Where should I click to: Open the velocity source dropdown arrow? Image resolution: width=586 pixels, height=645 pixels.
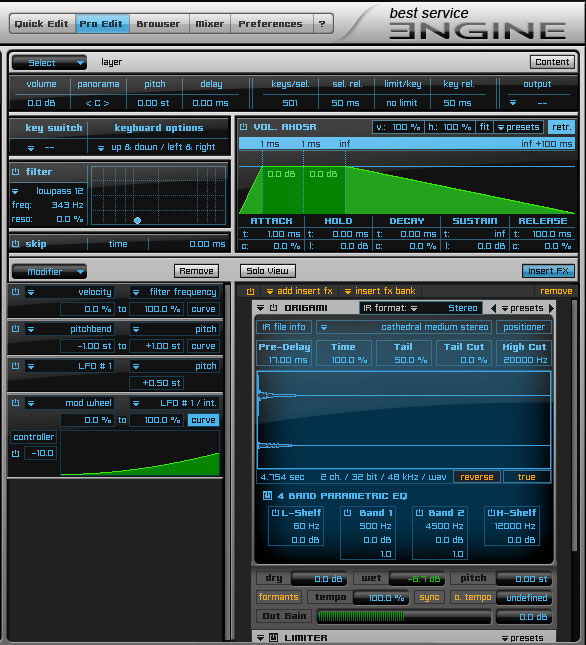click(31, 292)
